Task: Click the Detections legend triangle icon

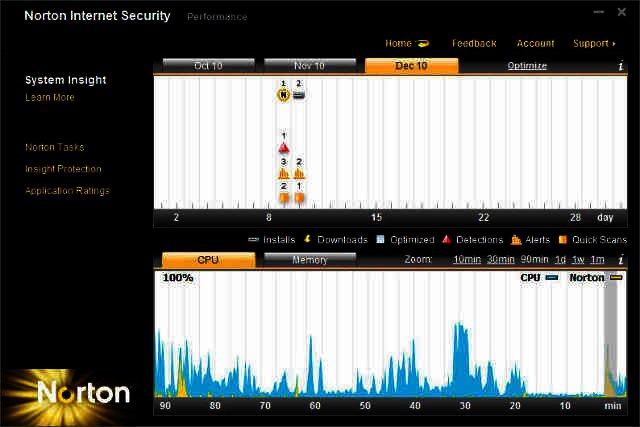Action: point(447,240)
